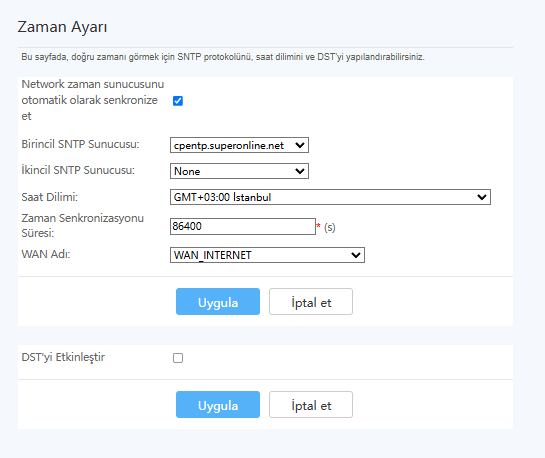The height and width of the screenshot is (458, 545).
Task: Uncheck the network time server sync checkbox
Action: (178, 101)
